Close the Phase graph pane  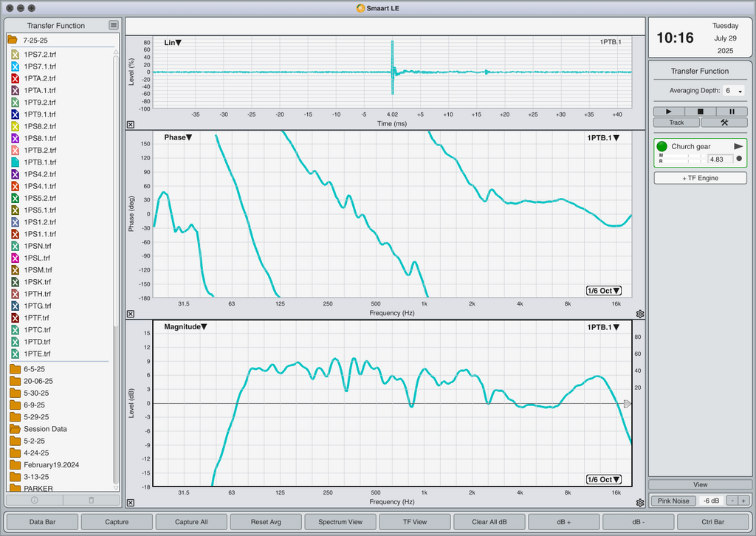coord(131,314)
